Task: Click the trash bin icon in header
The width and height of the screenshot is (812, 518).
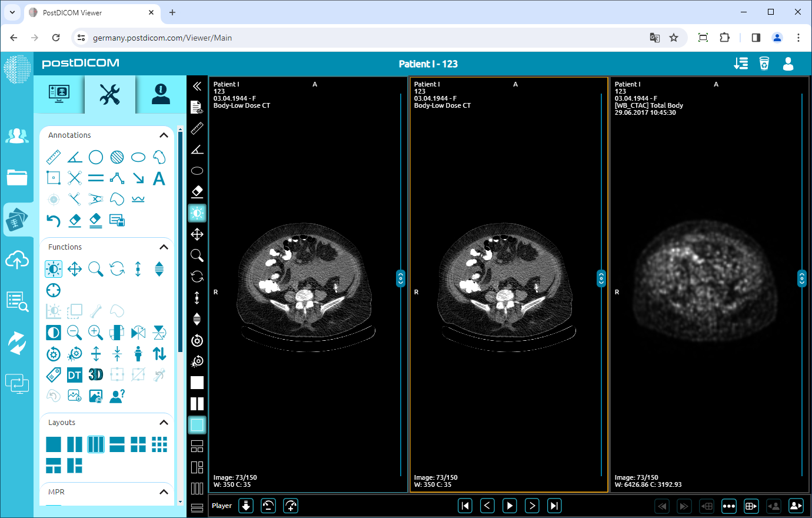Action: (764, 64)
